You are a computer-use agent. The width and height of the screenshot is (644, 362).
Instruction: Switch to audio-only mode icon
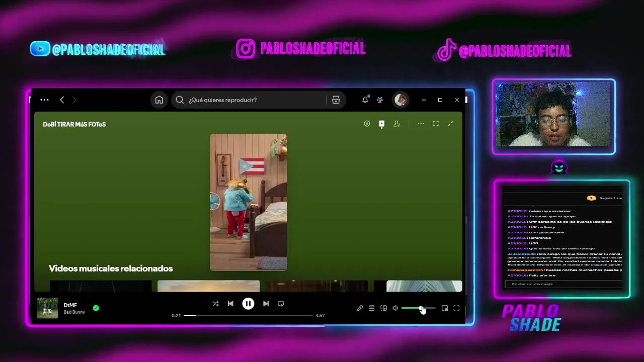(367, 124)
